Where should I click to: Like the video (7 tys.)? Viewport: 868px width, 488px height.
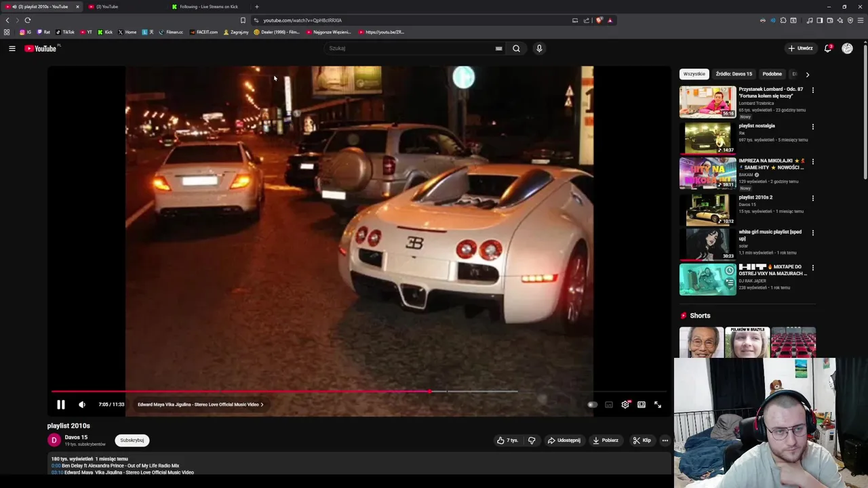(x=507, y=441)
